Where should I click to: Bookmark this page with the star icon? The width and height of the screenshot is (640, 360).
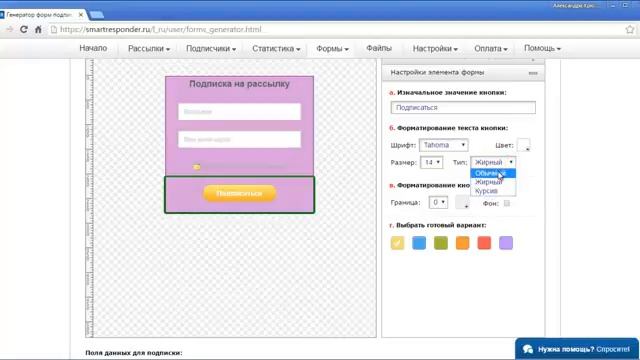(x=630, y=29)
